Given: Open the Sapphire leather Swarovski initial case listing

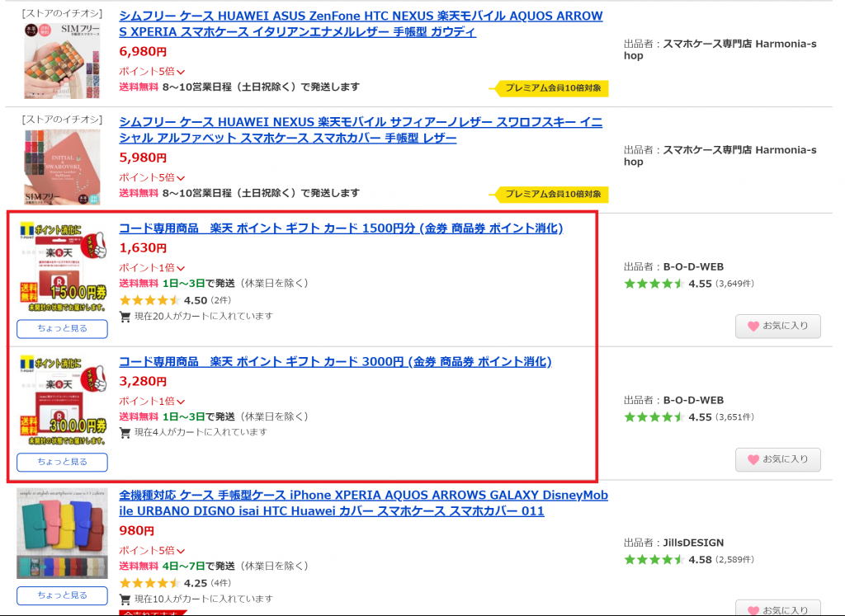Looking at the screenshot, I should click(x=361, y=129).
